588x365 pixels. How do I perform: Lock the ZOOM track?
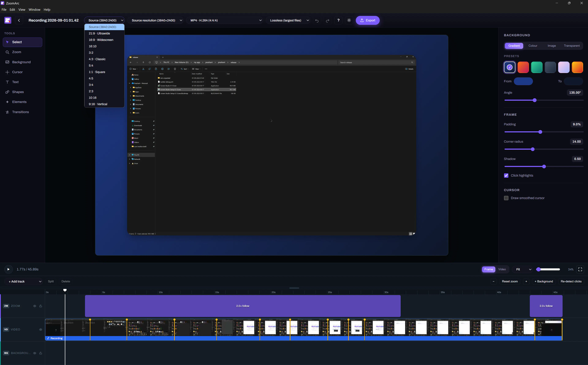[41, 306]
